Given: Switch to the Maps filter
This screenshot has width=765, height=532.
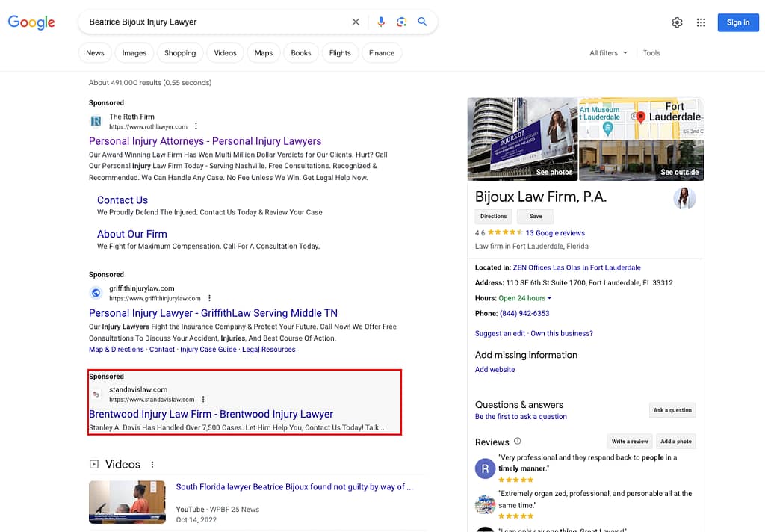Looking at the screenshot, I should click(x=264, y=53).
